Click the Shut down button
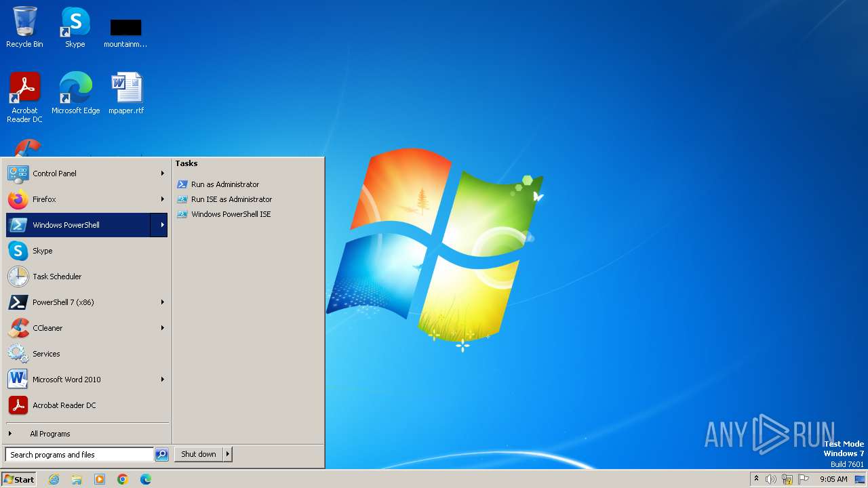 [199, 454]
